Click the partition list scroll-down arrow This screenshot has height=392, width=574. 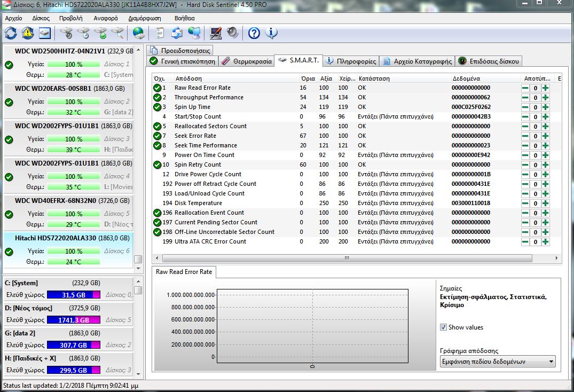[x=138, y=374]
